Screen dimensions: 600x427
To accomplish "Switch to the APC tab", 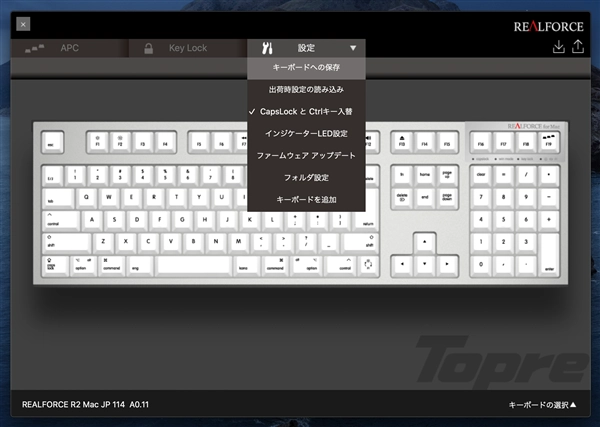I will [70, 48].
